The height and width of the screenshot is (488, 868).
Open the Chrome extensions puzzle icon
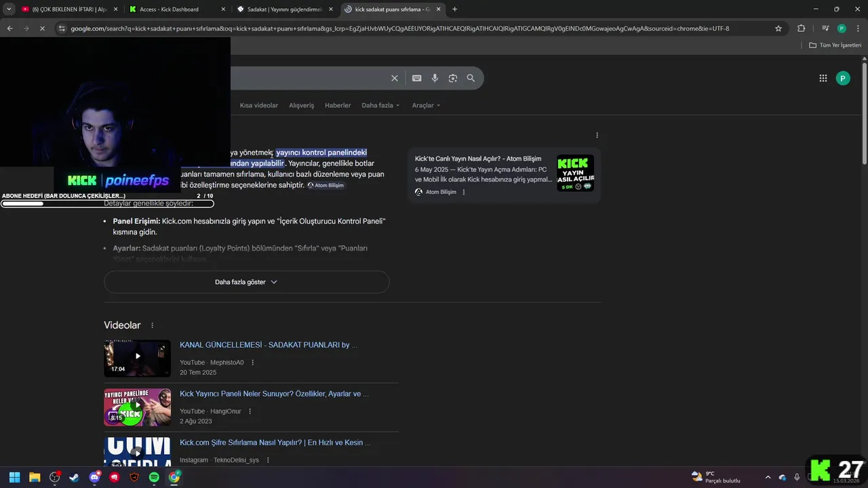coord(801,28)
